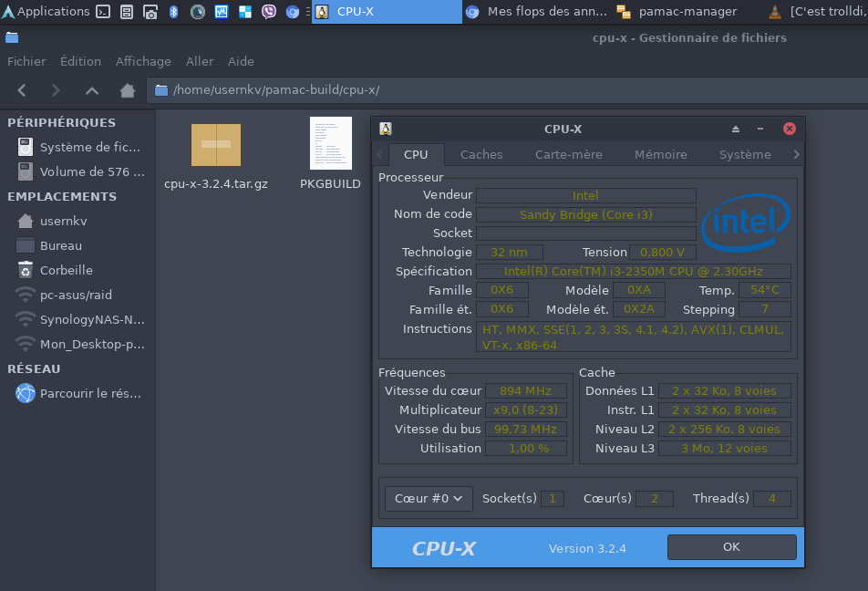The height and width of the screenshot is (591, 868).
Task: Click the '32 nm' technology value
Action: click(x=510, y=253)
